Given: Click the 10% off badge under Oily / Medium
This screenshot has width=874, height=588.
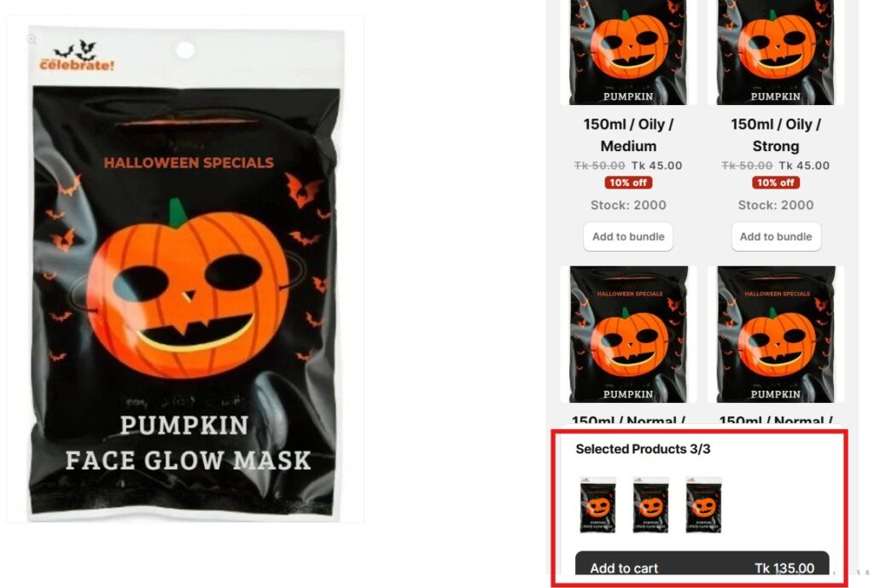Looking at the screenshot, I should pos(628,183).
